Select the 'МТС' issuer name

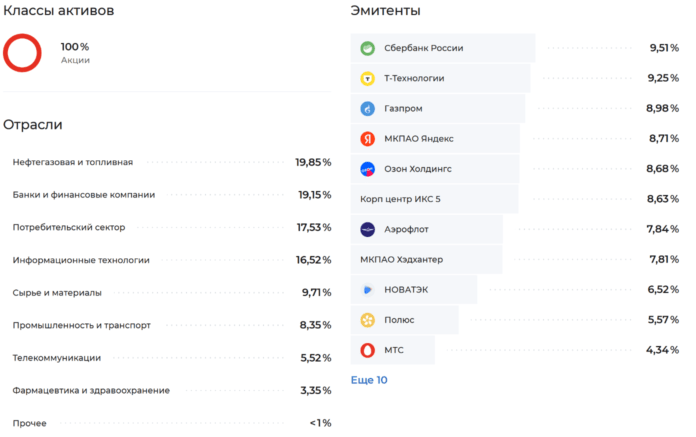(x=394, y=350)
